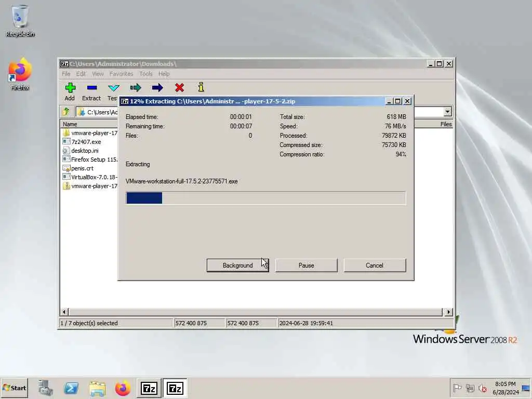
Task: Click the horizontal scrollbar track
Action: [256, 312]
